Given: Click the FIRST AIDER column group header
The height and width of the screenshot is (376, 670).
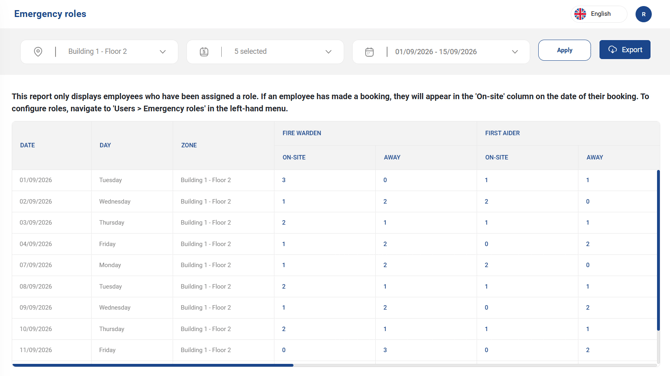Looking at the screenshot, I should pyautogui.click(x=502, y=133).
